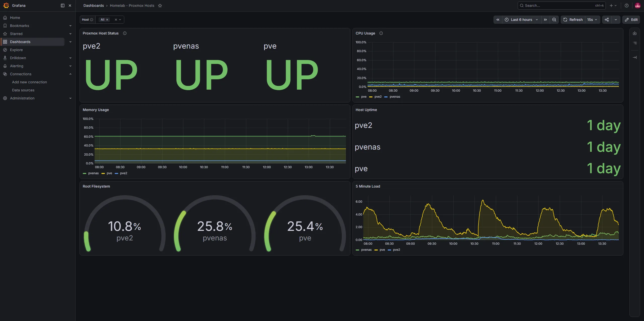Viewport: 644px width, 321px height.
Task: Click the Refresh dashboard button
Action: coord(573,20)
